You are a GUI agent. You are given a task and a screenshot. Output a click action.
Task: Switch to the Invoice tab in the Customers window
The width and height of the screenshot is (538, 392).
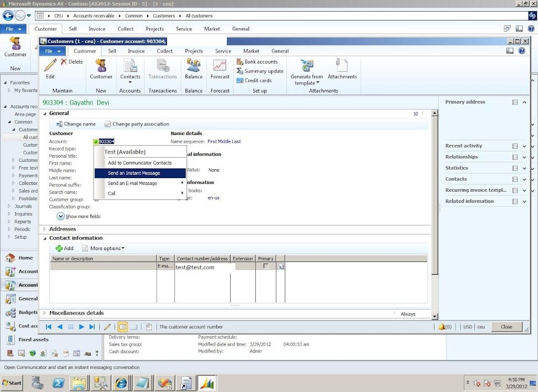[x=136, y=51]
